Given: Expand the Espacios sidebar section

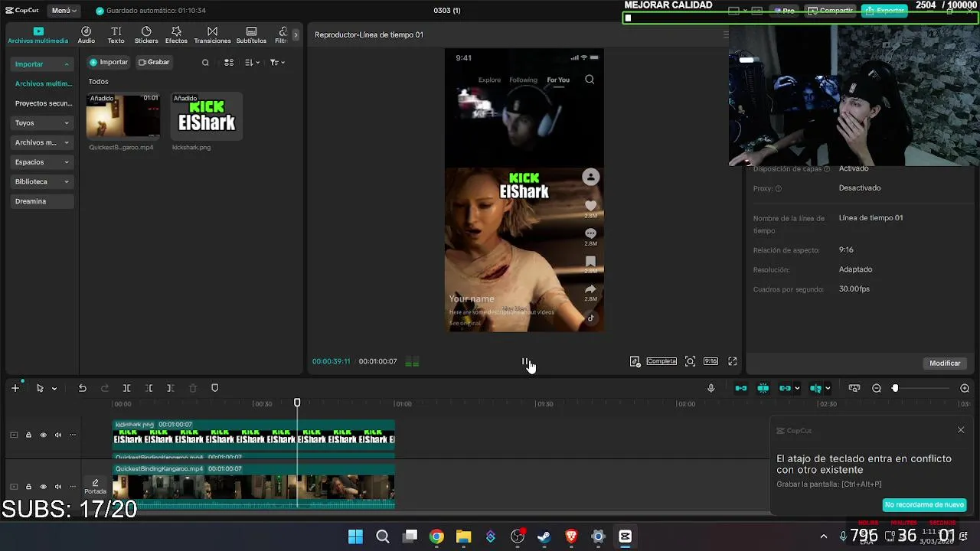Looking at the screenshot, I should (x=42, y=162).
